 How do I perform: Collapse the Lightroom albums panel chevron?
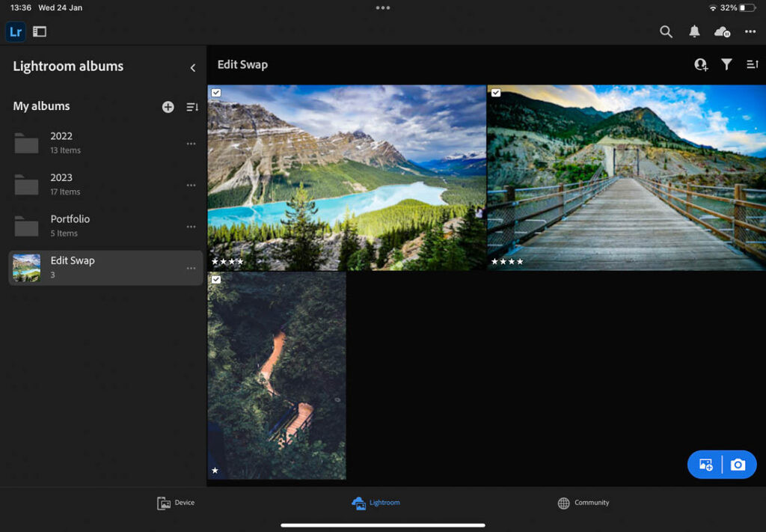193,68
